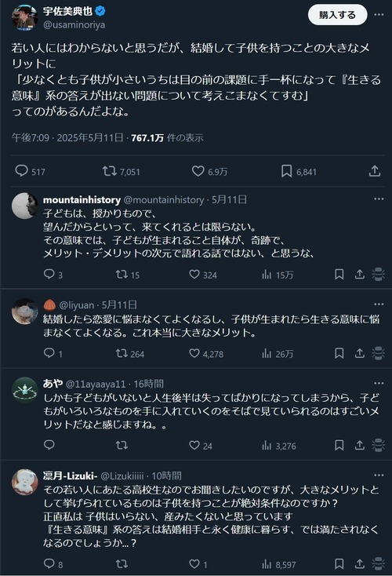Open the more options menu beside 購入する
The image size is (392, 576).
click(379, 15)
